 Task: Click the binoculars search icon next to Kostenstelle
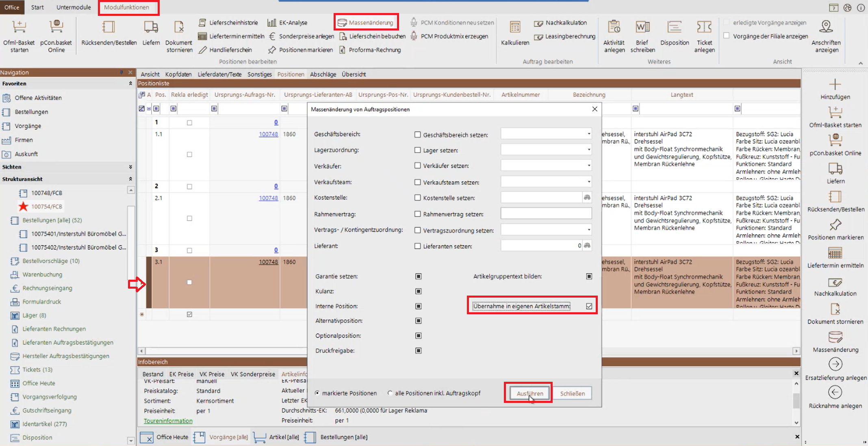[587, 198]
